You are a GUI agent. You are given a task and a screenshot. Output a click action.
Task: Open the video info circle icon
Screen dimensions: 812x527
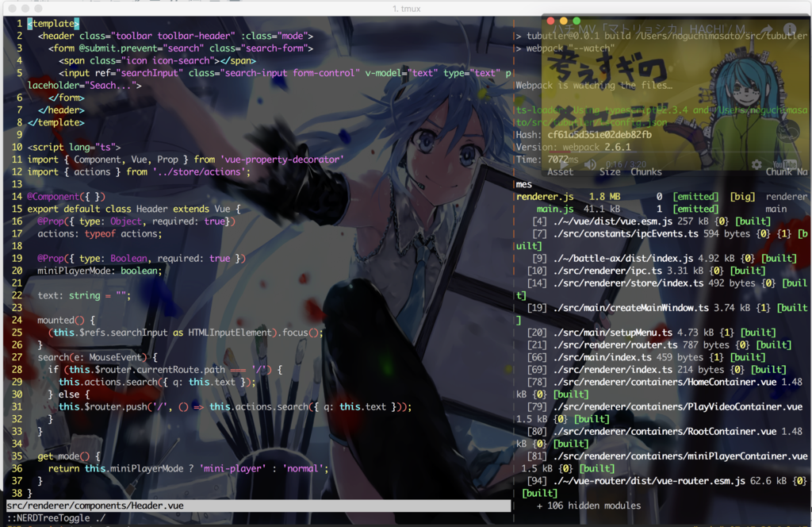[790, 29]
